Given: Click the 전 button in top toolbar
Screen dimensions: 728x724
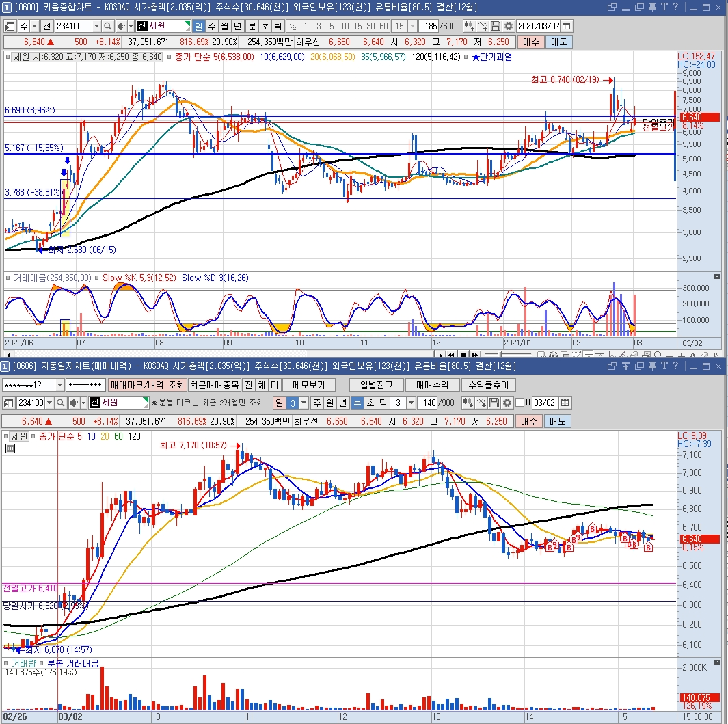Looking at the screenshot, I should tap(47, 26).
